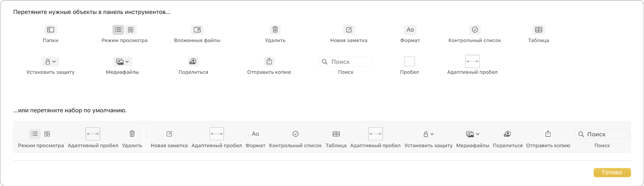Click the top Формат Aa icon
644x186 pixels.
tap(410, 30)
